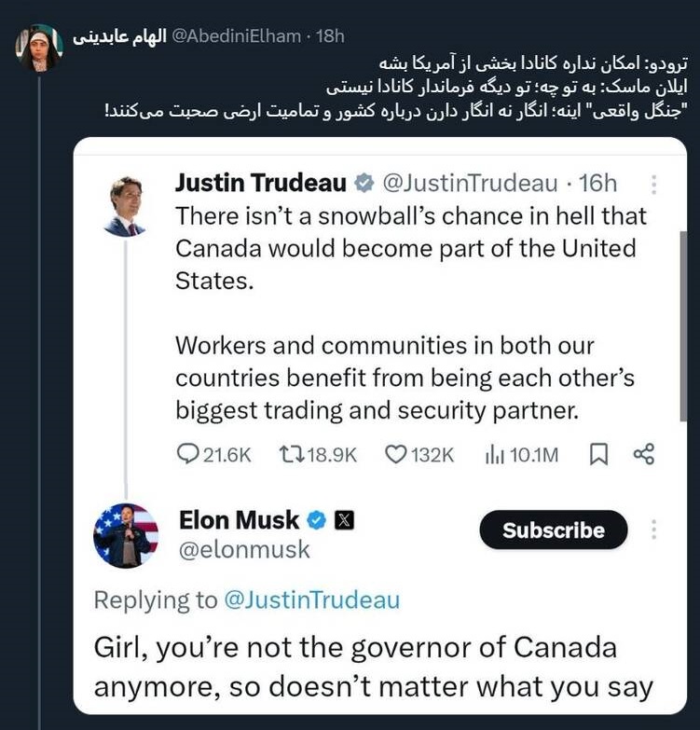The image size is (700, 730).
Task: Like Trudeau's tweet with the heart icon
Action: 397,454
